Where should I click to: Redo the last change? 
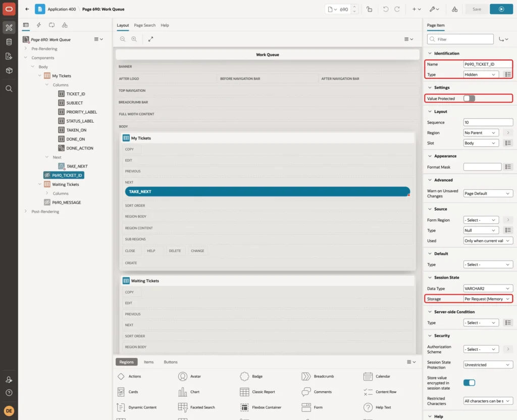pyautogui.click(x=397, y=9)
